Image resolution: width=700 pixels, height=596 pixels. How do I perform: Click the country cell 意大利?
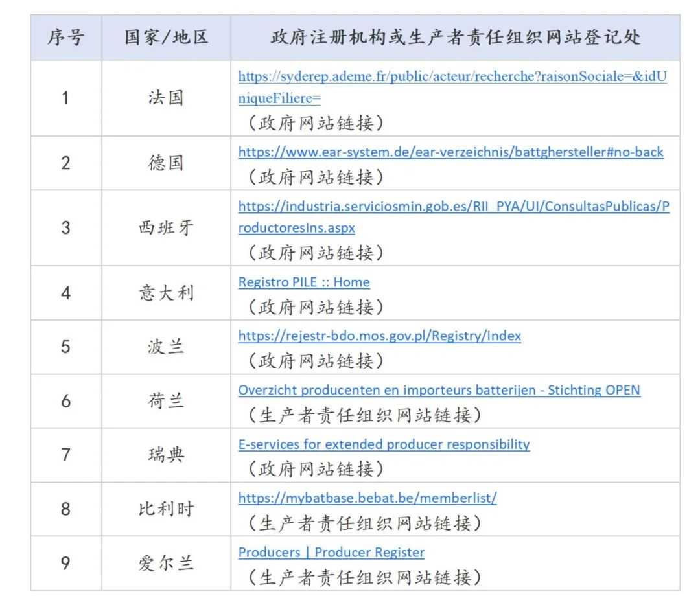[x=166, y=293]
